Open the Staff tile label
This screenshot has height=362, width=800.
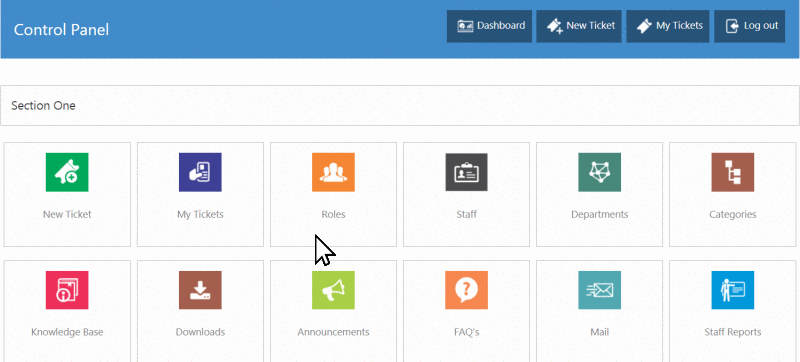coord(466,214)
